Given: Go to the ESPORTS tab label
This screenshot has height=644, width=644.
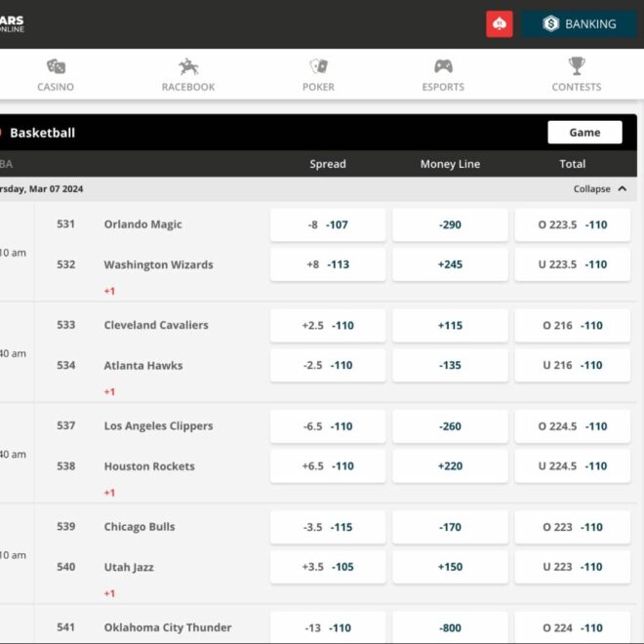Looking at the screenshot, I should click(x=443, y=87).
